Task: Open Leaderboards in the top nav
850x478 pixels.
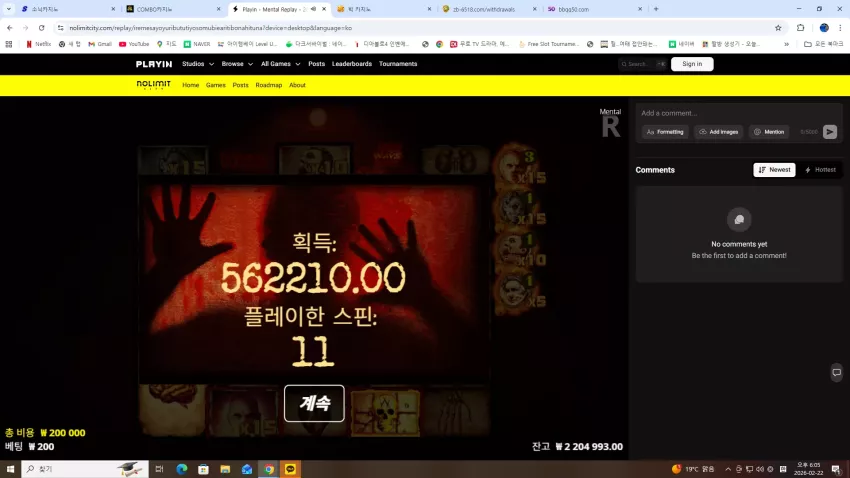Action: tap(352, 64)
